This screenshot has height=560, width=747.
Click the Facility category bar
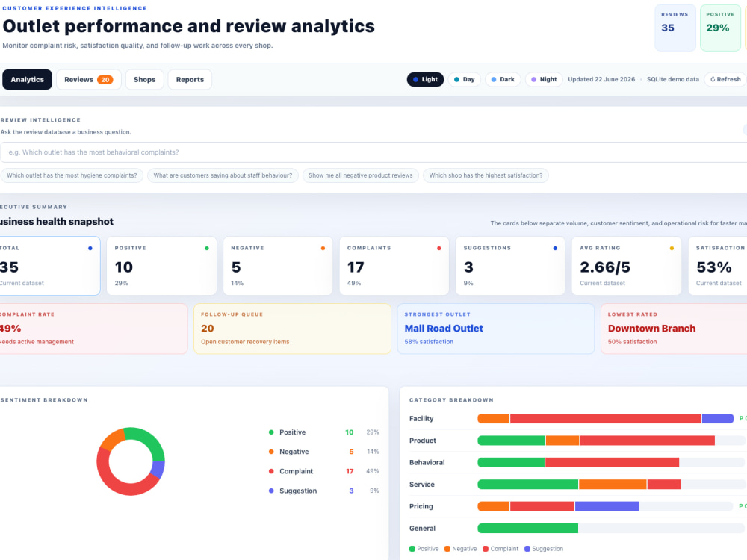coord(606,419)
